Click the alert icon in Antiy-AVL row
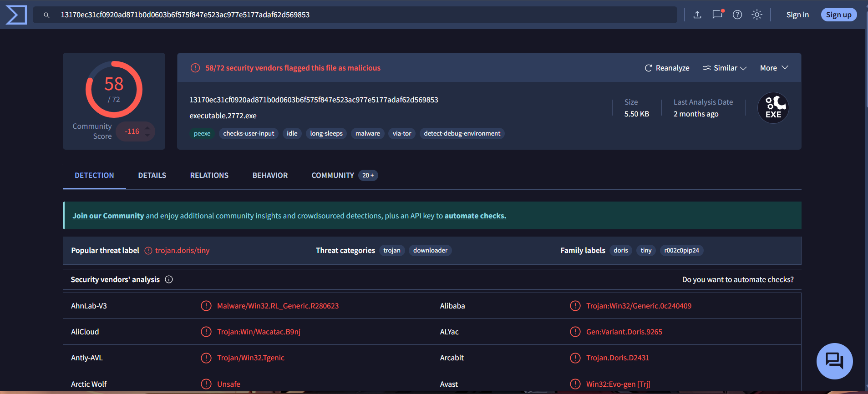The image size is (868, 394). coord(206,358)
